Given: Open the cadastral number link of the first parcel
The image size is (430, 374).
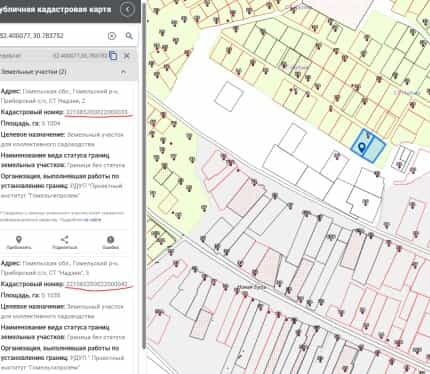Looking at the screenshot, I should click(x=96, y=112).
